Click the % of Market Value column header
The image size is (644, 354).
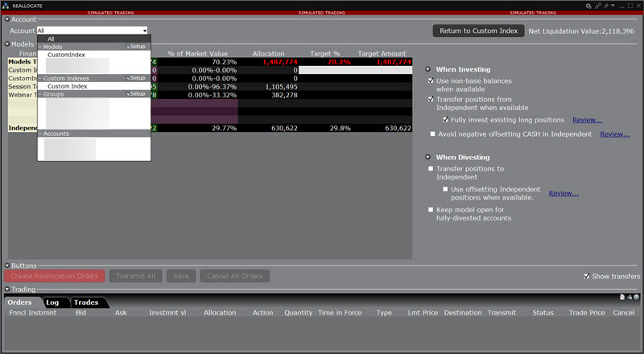click(197, 53)
